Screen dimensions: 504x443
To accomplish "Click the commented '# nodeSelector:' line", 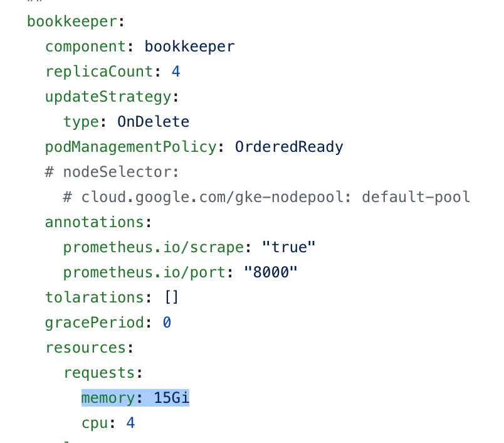I will click(112, 172).
